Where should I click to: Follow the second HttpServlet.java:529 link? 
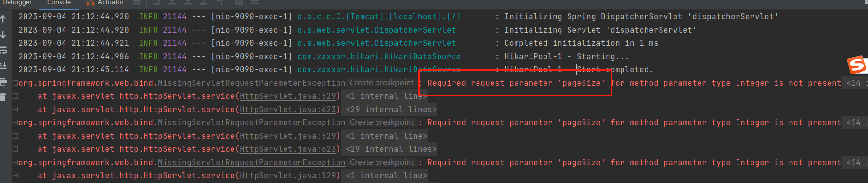(x=287, y=136)
